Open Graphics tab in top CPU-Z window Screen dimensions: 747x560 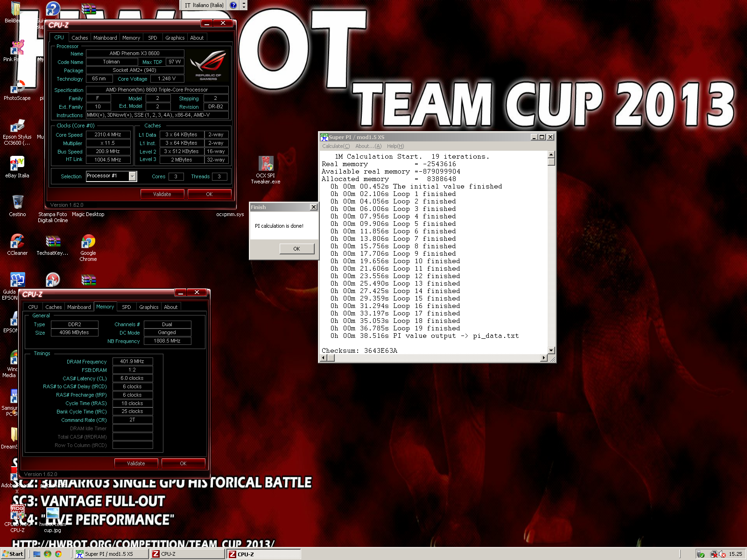click(x=175, y=38)
